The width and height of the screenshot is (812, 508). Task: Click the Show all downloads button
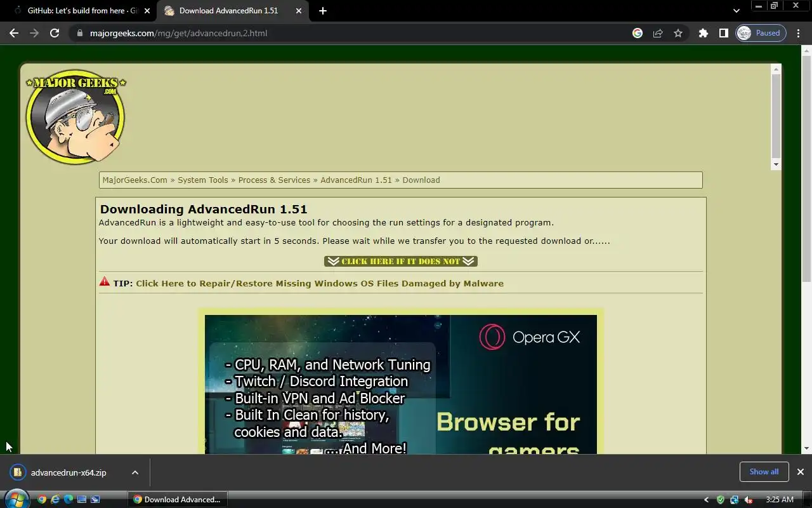coord(764,472)
